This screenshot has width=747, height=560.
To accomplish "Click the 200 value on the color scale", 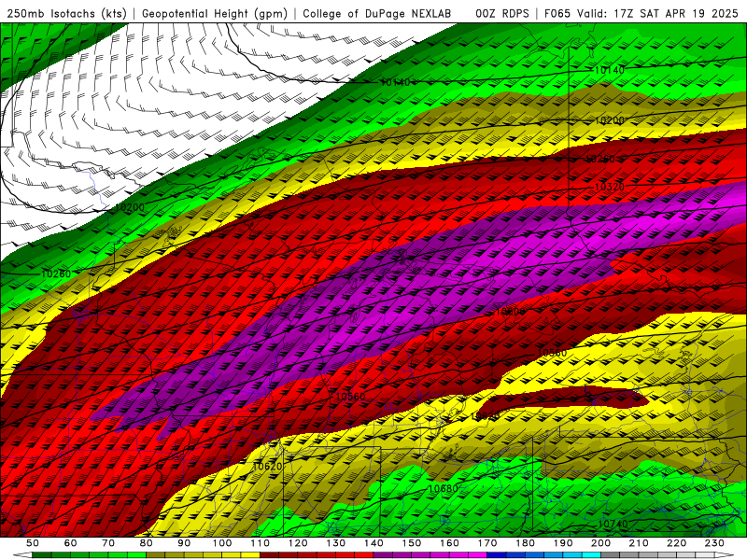I will (x=600, y=543).
